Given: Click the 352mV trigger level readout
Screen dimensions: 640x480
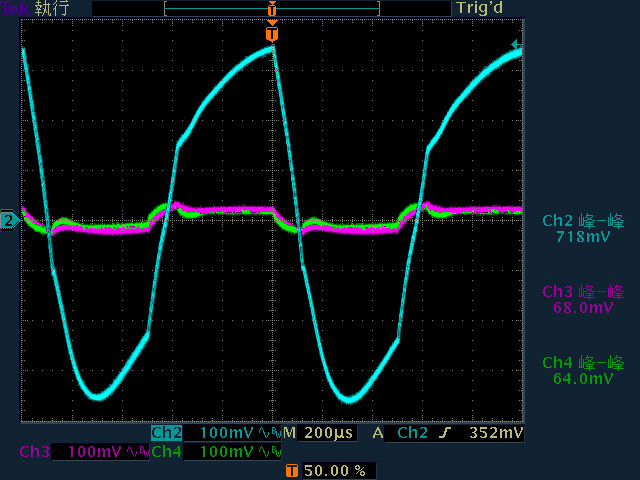Looking at the screenshot, I should (x=496, y=433).
